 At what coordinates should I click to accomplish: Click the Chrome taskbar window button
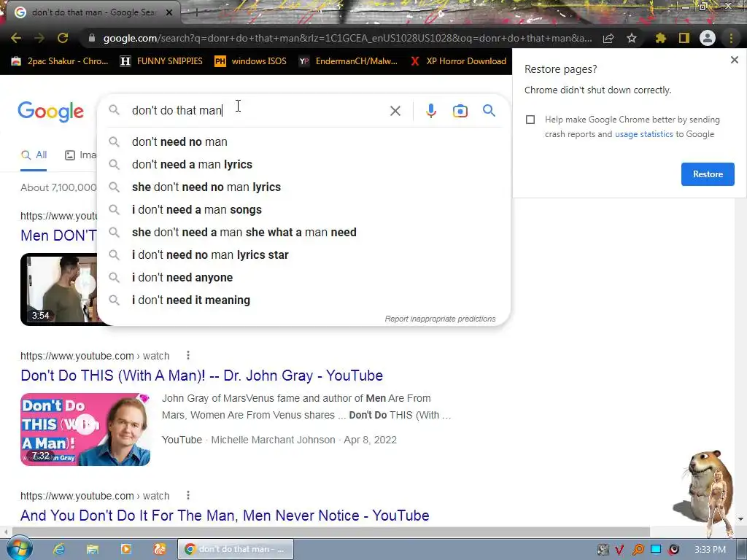[x=236, y=549]
